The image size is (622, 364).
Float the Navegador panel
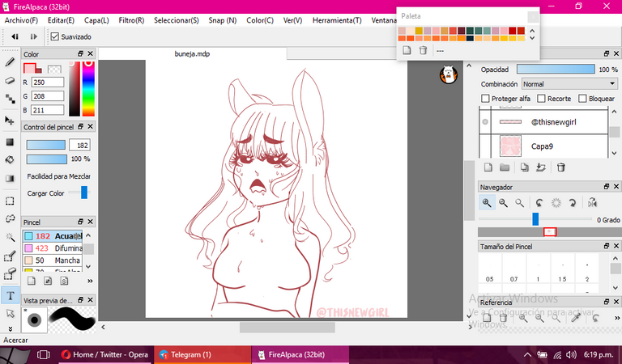(x=606, y=186)
